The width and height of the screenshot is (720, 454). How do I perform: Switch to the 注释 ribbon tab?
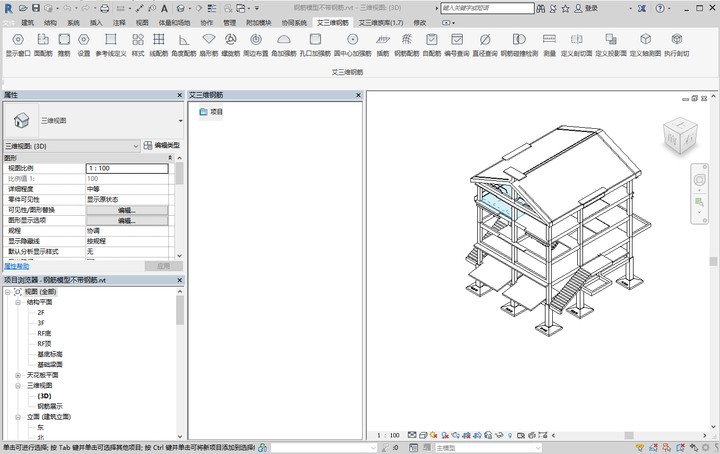(119, 22)
